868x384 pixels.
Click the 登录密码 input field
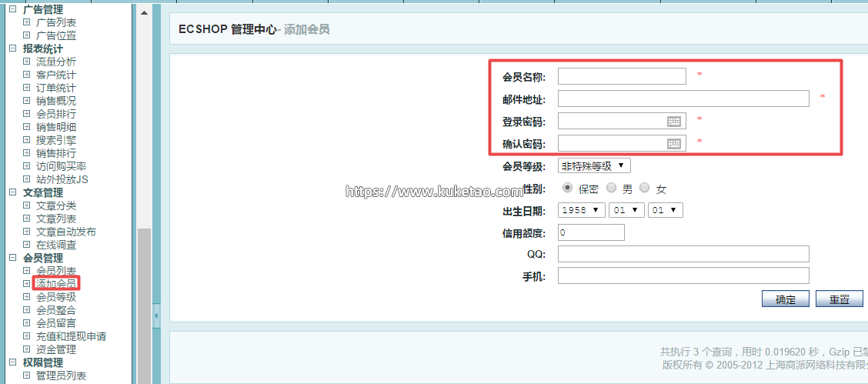[622, 121]
